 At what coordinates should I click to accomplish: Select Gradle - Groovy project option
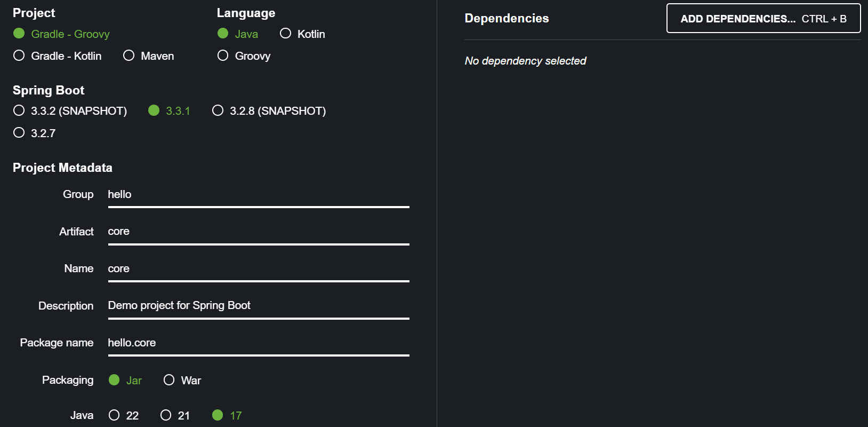pyautogui.click(x=19, y=34)
